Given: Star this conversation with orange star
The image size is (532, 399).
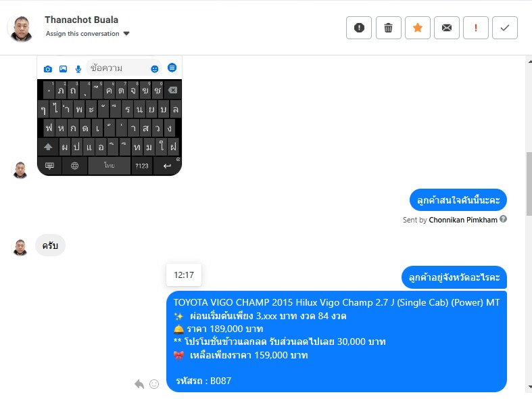Looking at the screenshot, I should pyautogui.click(x=418, y=28).
